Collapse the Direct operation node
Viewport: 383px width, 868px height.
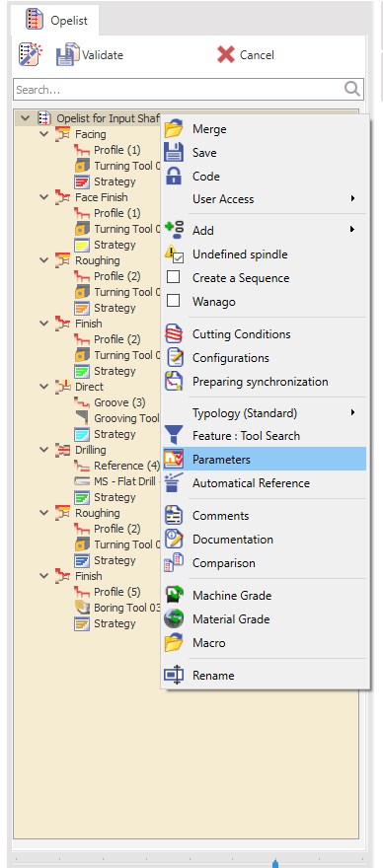44,387
